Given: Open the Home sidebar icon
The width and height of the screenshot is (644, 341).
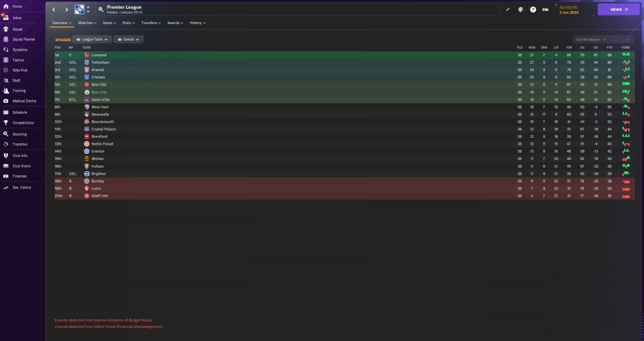Looking at the screenshot, I should (6, 7).
